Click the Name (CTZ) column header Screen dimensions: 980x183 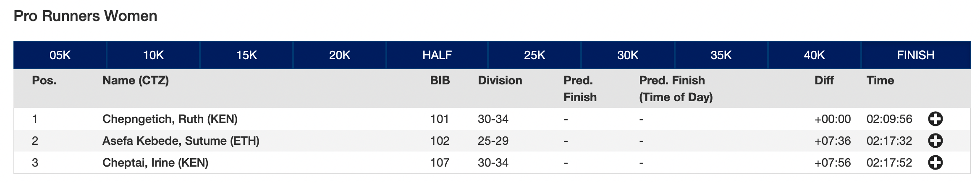(136, 81)
